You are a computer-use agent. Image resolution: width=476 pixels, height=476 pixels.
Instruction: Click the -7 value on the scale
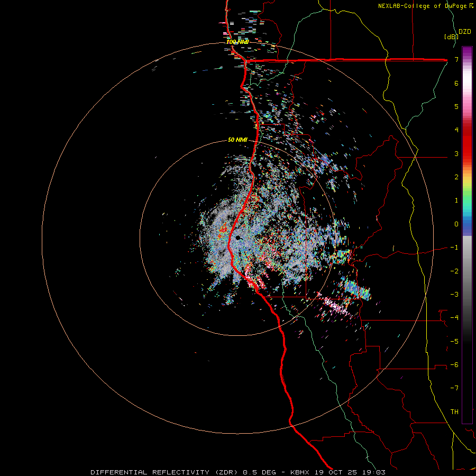454,388
